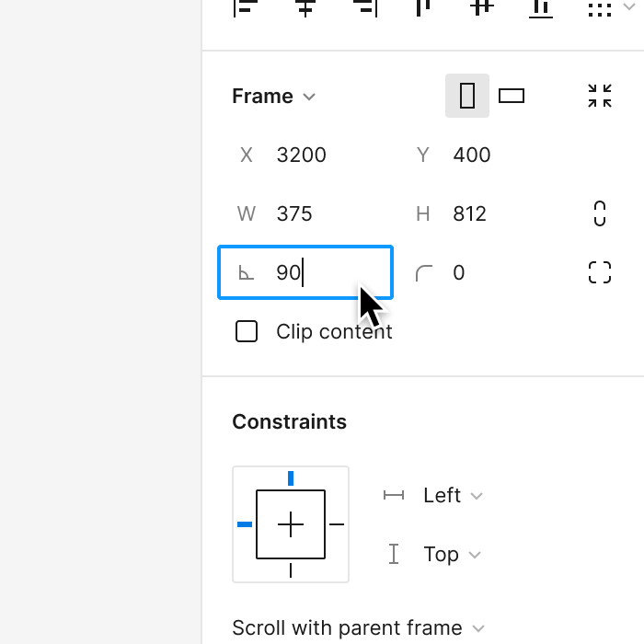The width and height of the screenshot is (644, 644).
Task: Expand Scroll with parent frame dropdown
Action: click(359, 628)
